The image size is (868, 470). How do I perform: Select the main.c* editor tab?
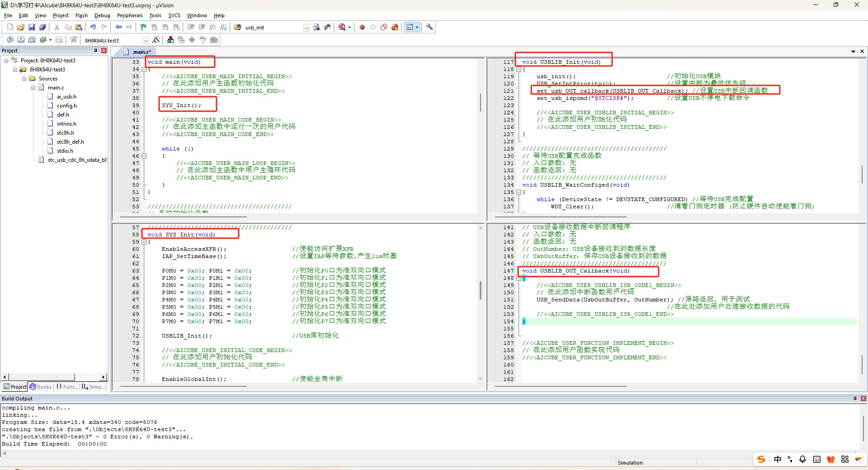click(138, 52)
